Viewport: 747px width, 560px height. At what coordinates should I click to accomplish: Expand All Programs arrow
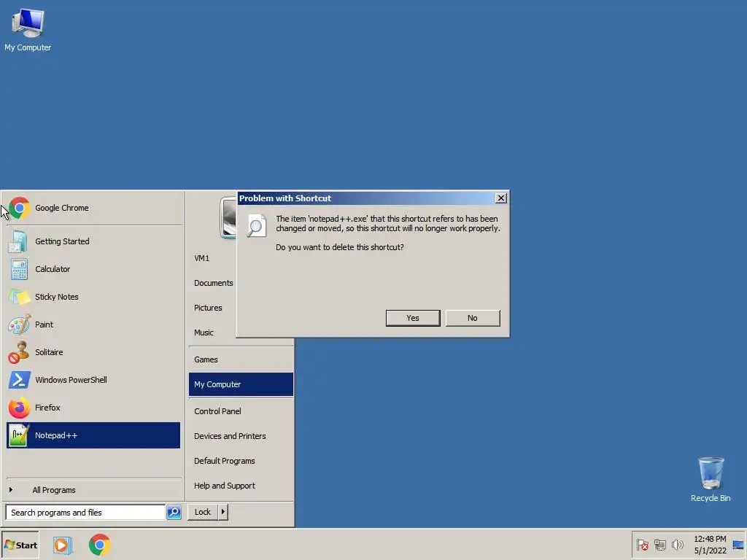tap(10, 489)
